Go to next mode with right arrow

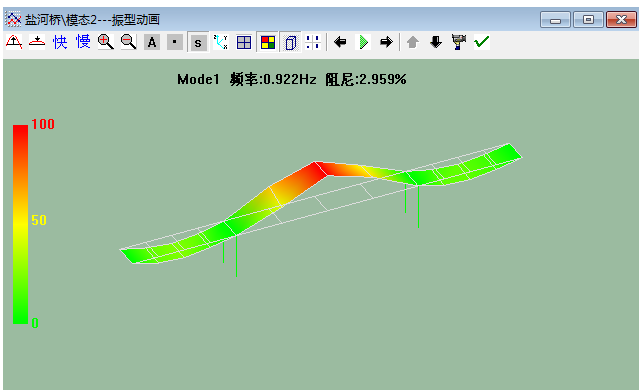386,42
